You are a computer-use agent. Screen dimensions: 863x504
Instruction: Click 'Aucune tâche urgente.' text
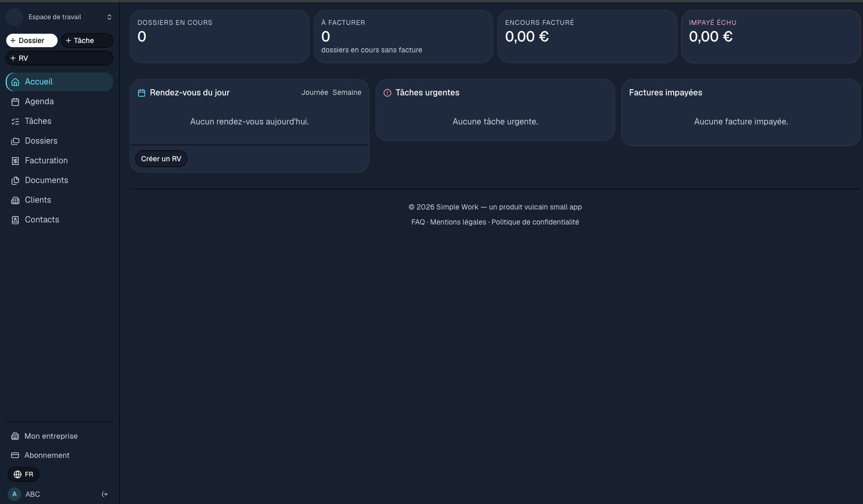point(495,121)
